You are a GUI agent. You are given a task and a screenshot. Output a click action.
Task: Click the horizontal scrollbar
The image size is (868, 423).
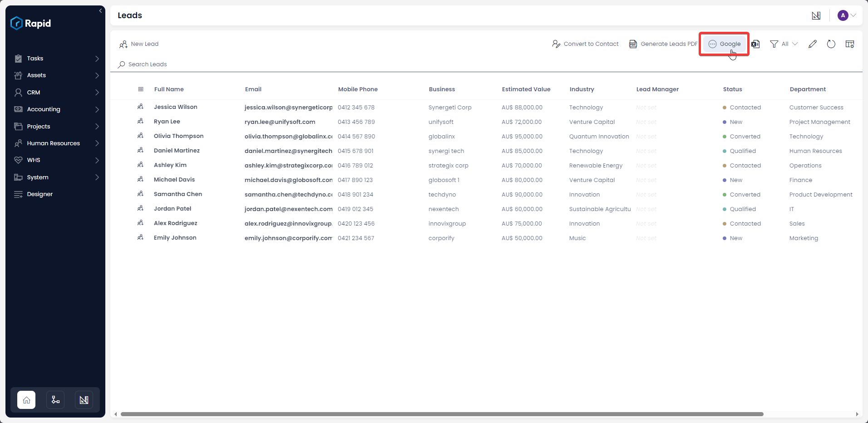(442, 414)
